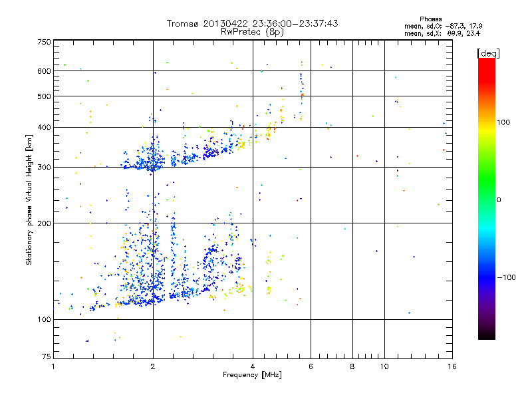Click the '[deg]' colorbar unit label
This screenshot has width=532, height=399.
click(x=488, y=53)
